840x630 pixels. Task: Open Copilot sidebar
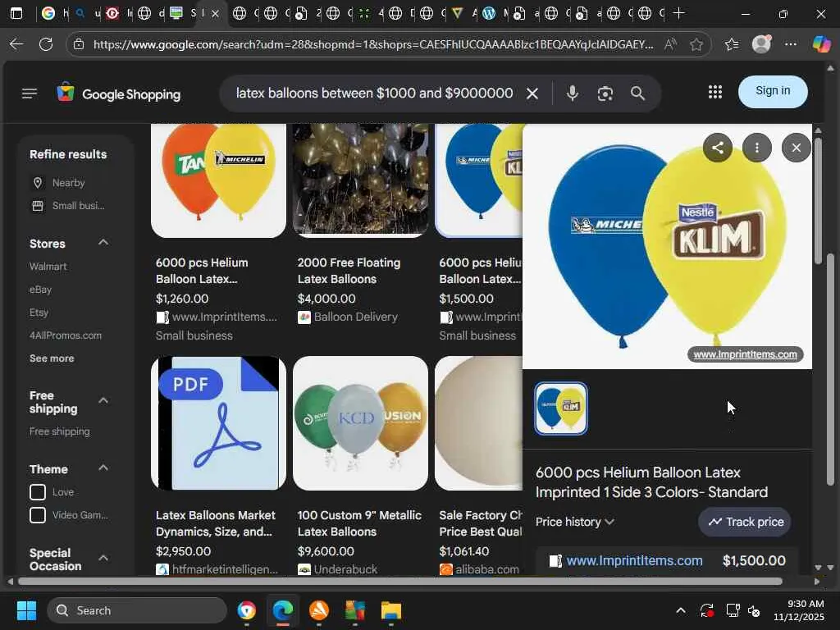821,44
